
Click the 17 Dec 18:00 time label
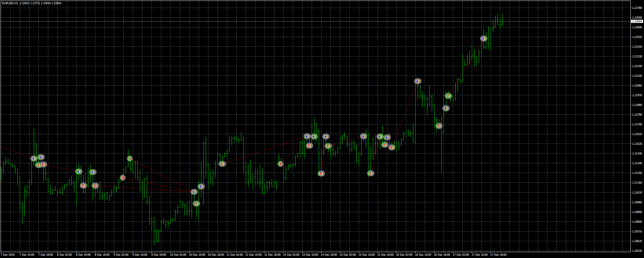click(498, 255)
